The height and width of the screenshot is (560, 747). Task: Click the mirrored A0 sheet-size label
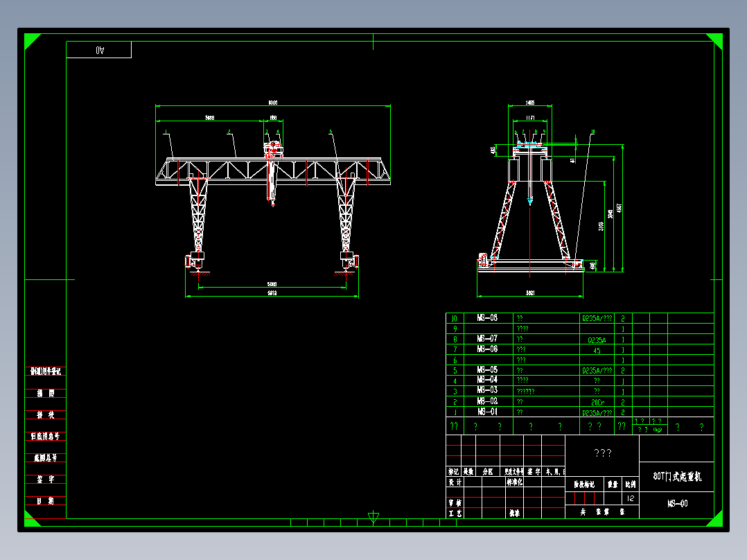pos(100,50)
